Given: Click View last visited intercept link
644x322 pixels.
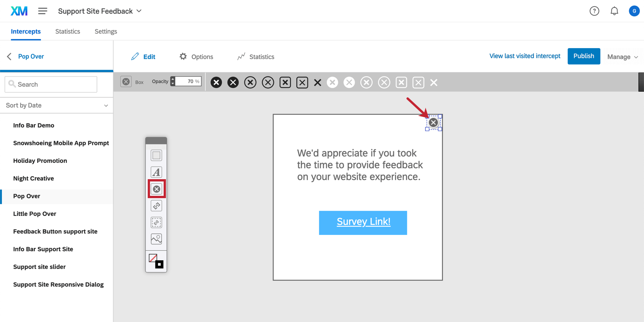Looking at the screenshot, I should [x=525, y=56].
